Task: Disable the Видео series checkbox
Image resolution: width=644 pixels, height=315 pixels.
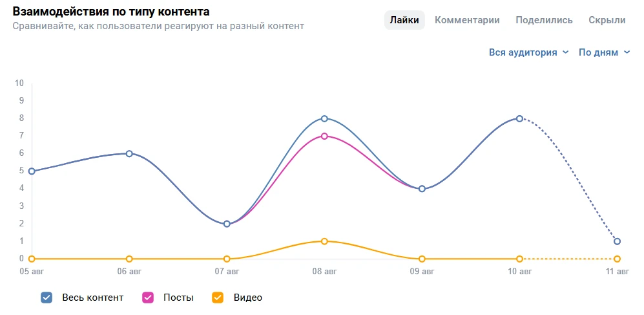Action: point(218,298)
